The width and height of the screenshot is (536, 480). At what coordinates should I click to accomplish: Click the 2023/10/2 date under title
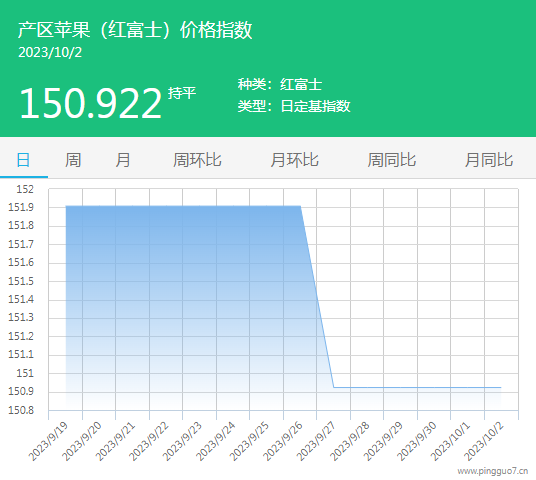[50, 52]
